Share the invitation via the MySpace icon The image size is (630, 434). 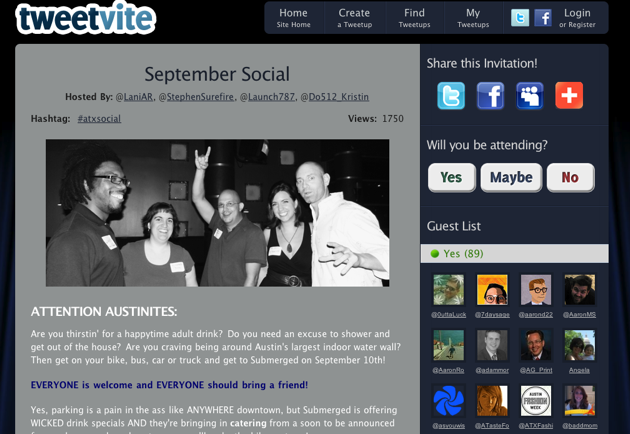point(530,96)
